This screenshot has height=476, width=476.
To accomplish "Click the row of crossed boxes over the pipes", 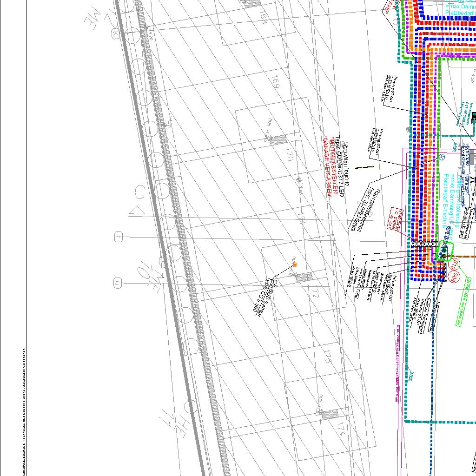I will coord(425,244).
